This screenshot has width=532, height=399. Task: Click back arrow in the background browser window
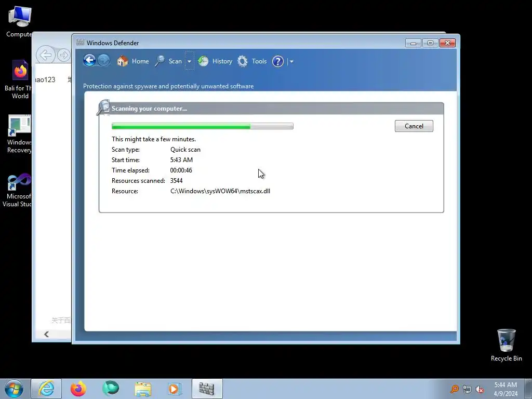point(46,55)
